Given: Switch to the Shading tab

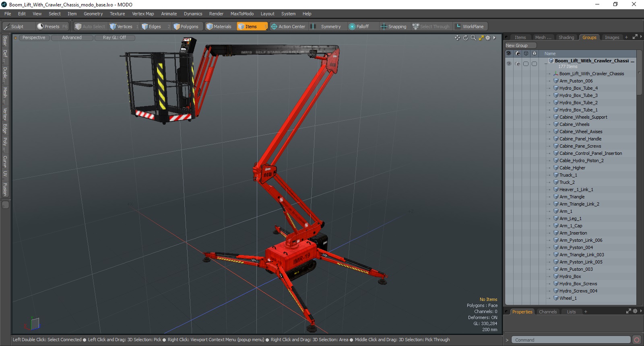Looking at the screenshot, I should pyautogui.click(x=566, y=37).
